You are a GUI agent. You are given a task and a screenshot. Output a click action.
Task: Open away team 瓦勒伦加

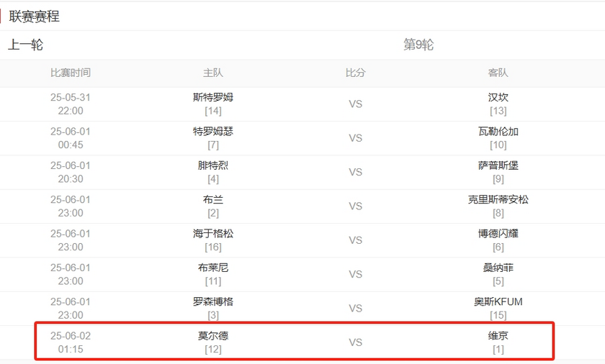tap(498, 131)
